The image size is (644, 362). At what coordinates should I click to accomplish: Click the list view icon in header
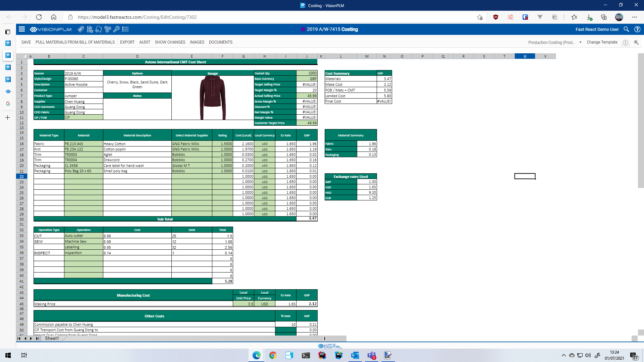125,29
